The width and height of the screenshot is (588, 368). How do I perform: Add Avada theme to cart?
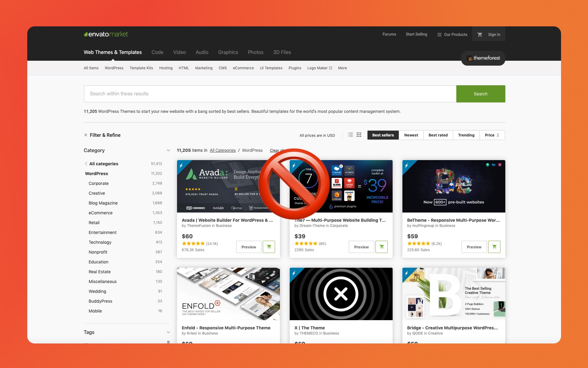click(x=269, y=247)
